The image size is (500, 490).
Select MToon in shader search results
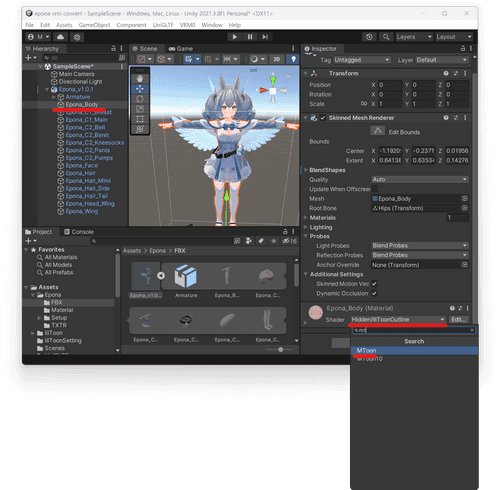pos(414,351)
